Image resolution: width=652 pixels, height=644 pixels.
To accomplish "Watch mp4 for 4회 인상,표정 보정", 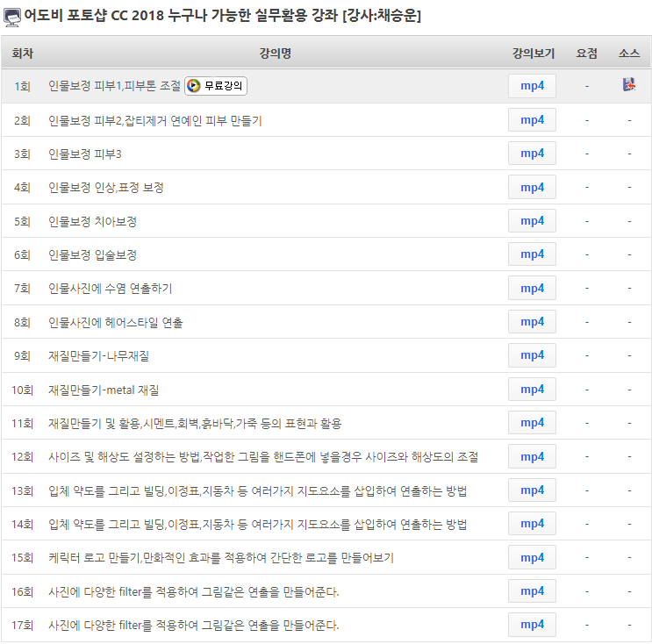I will pos(532,188).
